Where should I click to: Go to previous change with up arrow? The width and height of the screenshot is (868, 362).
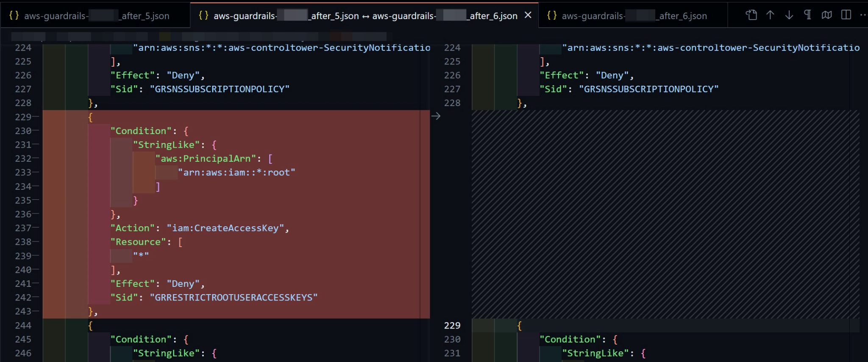(770, 15)
